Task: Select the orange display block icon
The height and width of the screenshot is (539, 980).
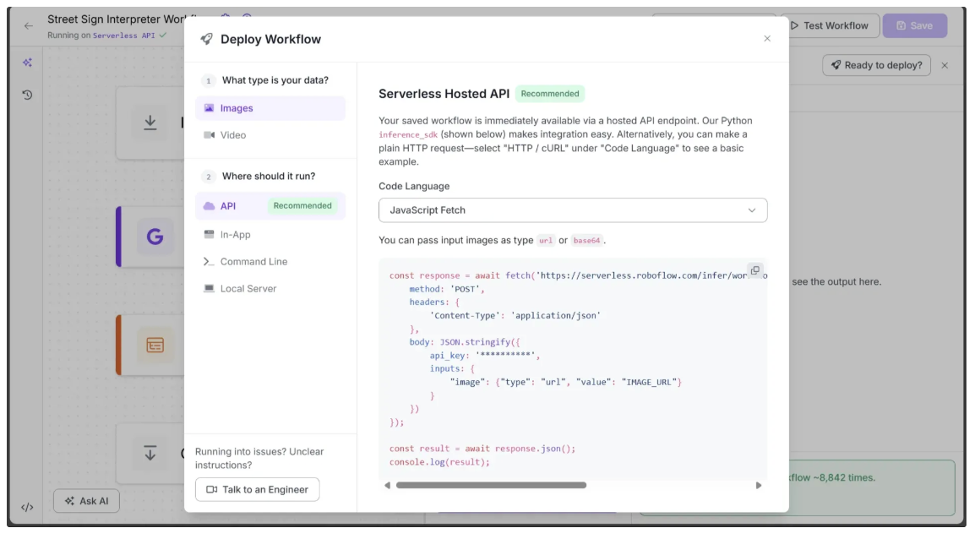Action: [x=155, y=345]
